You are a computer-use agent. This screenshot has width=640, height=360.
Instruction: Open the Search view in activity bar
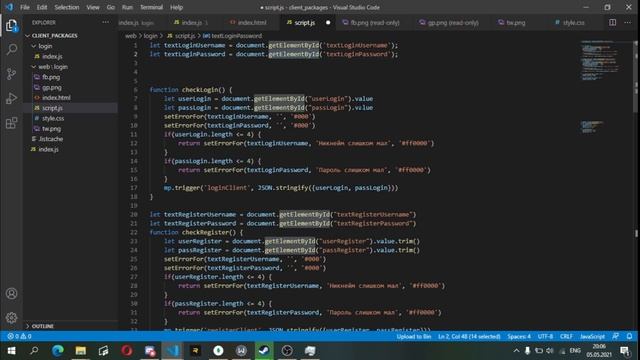point(11,50)
